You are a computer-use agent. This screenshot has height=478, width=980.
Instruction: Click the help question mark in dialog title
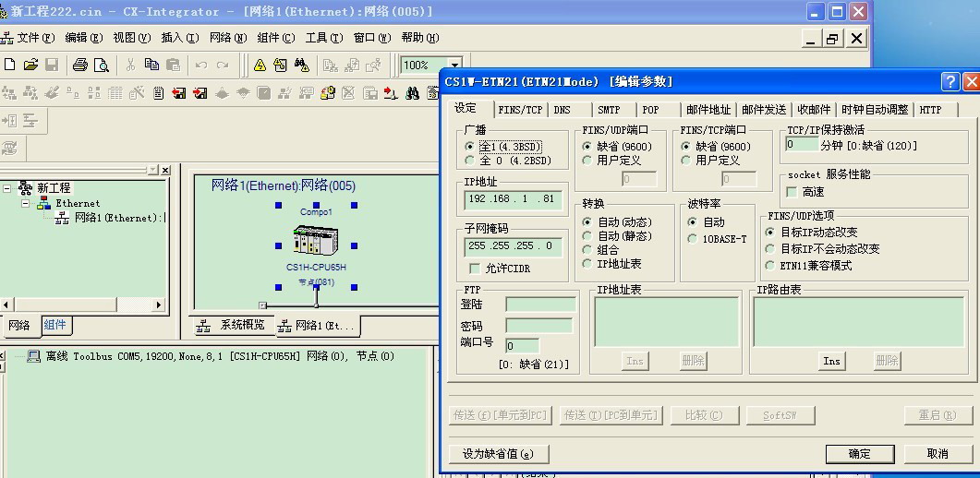(950, 82)
